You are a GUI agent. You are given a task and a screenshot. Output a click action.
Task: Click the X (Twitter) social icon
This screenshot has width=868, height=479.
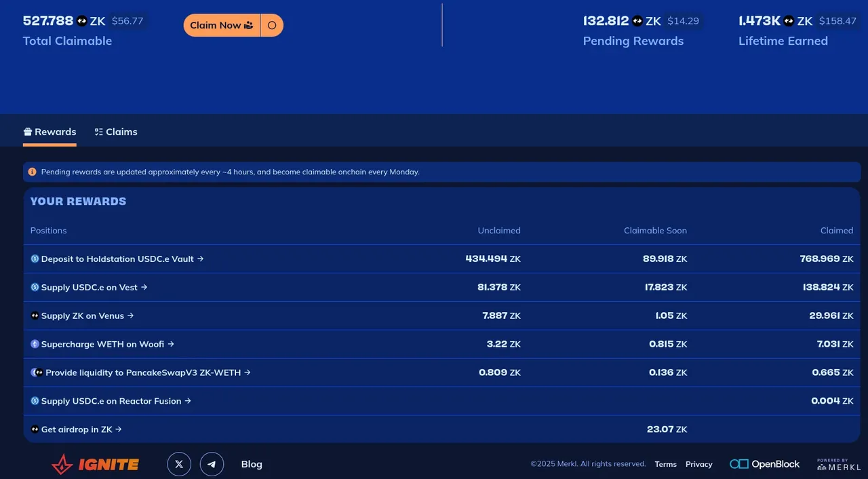click(x=179, y=464)
